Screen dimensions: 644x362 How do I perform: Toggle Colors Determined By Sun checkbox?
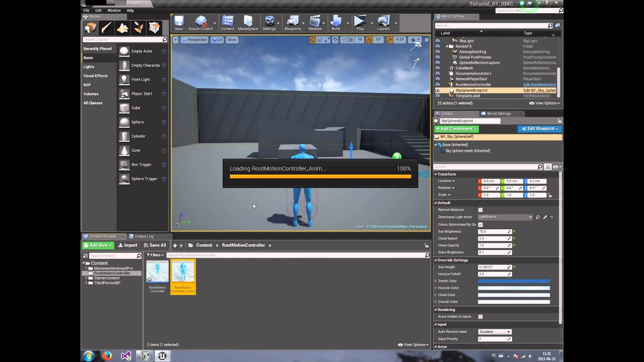(480, 224)
